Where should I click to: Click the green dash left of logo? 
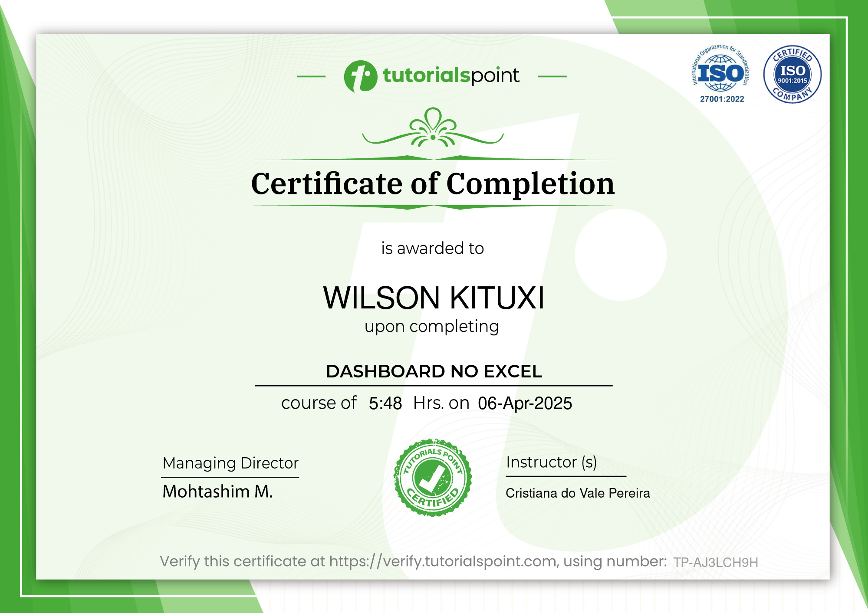pos(311,77)
